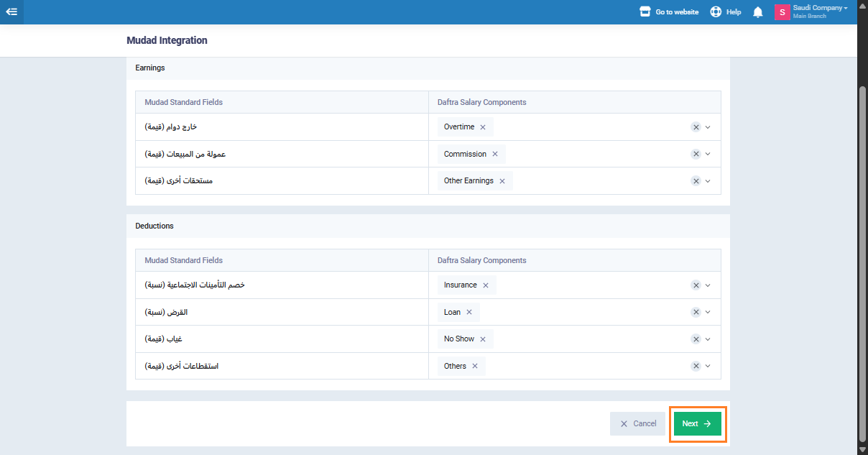Image resolution: width=868 pixels, height=455 pixels.
Task: Clear all selections in Other Earnings row
Action: pos(696,181)
